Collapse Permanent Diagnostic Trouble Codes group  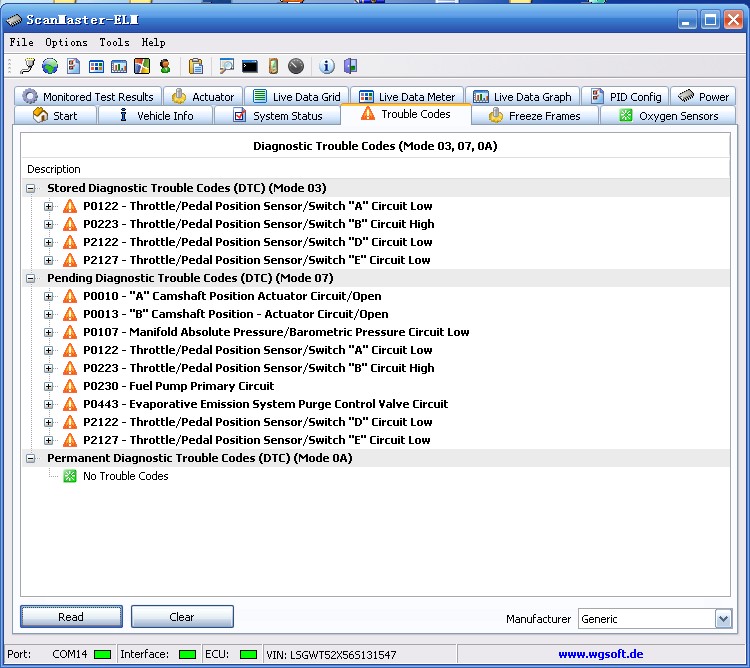(31, 459)
